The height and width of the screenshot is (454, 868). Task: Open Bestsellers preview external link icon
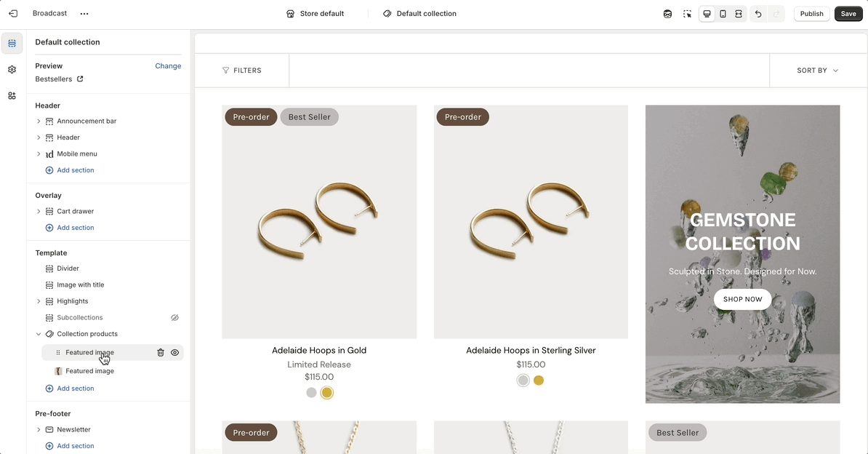click(80, 79)
